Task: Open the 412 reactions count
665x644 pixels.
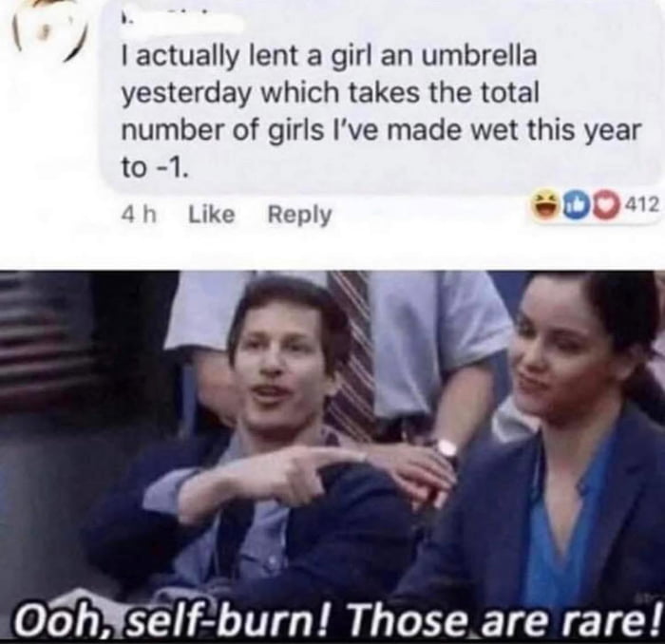Action: click(641, 205)
